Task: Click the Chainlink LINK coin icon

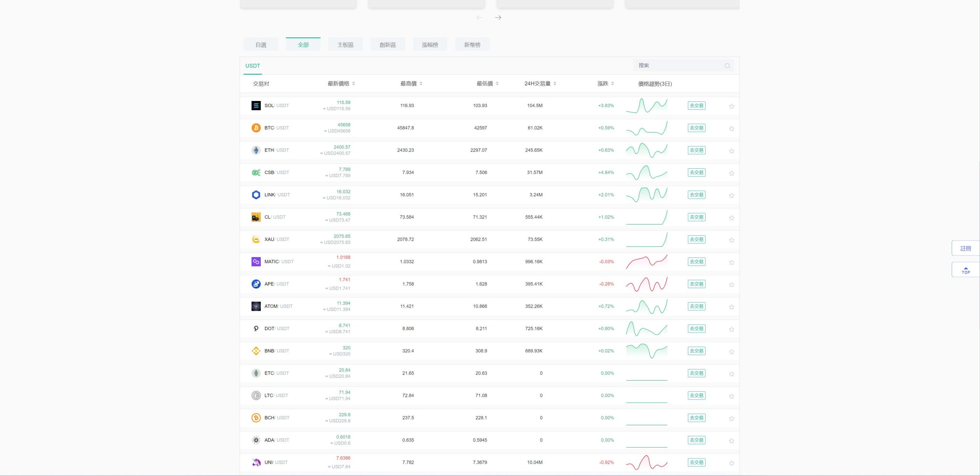Action: (256, 195)
